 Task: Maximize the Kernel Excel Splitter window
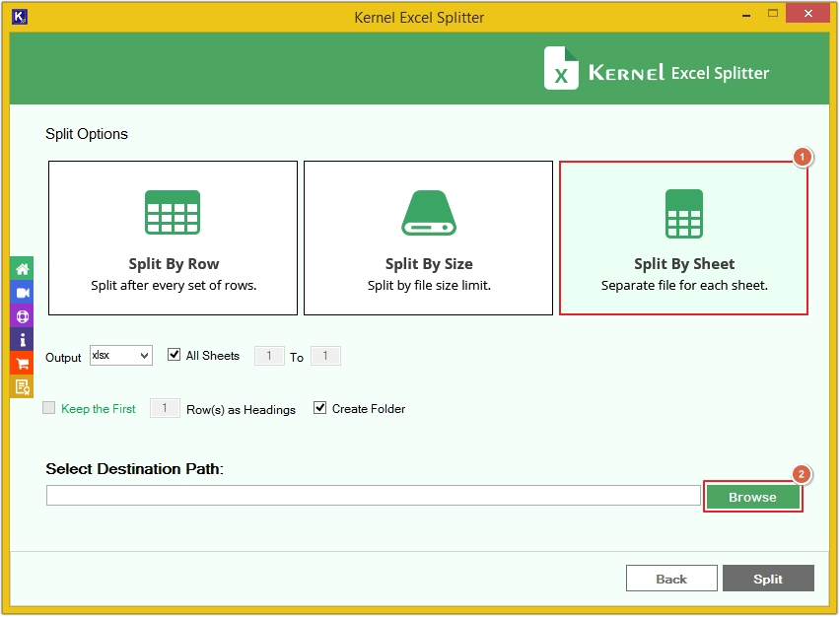coord(773,14)
